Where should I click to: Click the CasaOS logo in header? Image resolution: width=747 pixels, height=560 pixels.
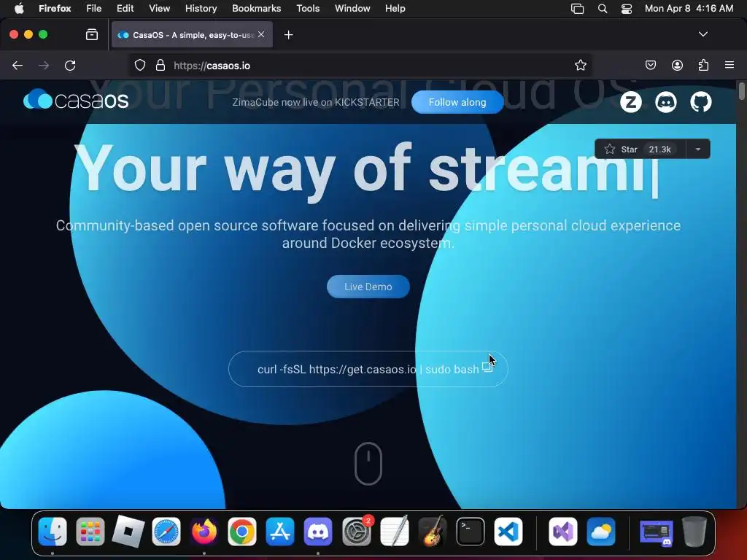pos(76,100)
